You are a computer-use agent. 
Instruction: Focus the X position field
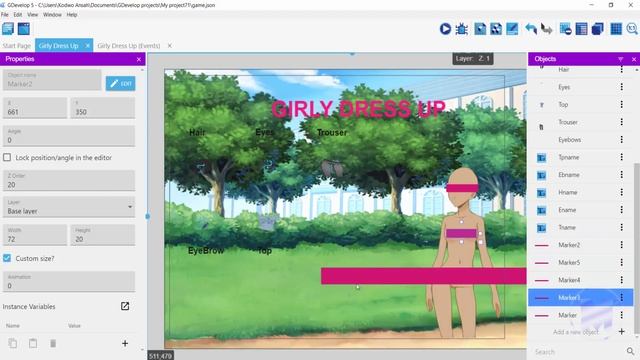[35, 108]
